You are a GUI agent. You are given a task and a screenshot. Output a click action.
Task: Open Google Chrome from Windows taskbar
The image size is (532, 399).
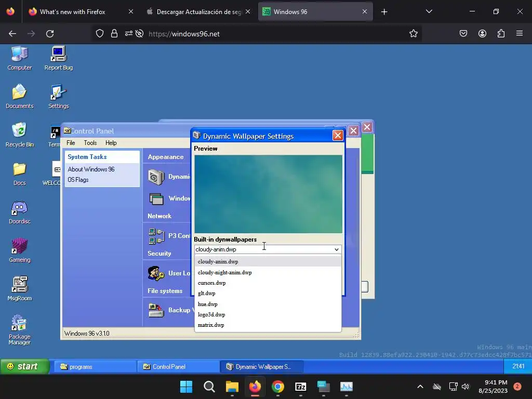click(278, 387)
